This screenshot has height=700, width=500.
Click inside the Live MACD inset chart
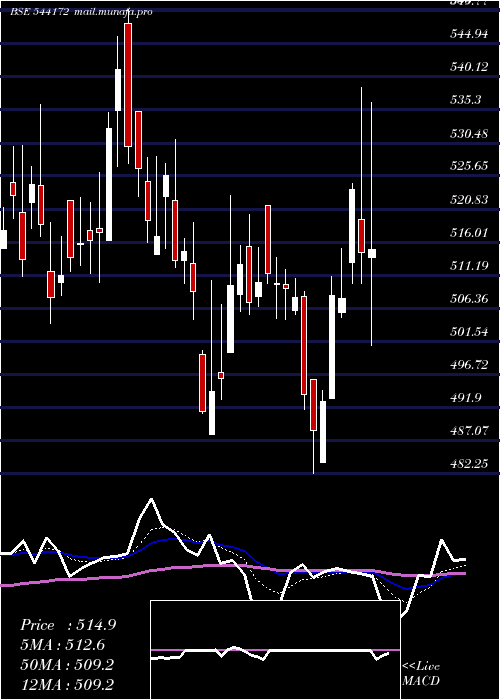pos(275,650)
